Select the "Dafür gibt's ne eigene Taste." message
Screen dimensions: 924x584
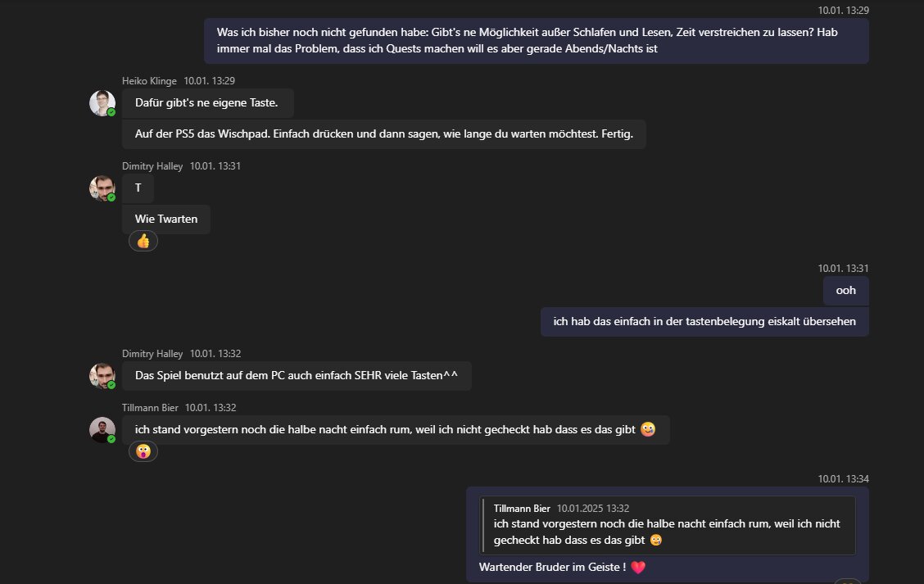[207, 103]
